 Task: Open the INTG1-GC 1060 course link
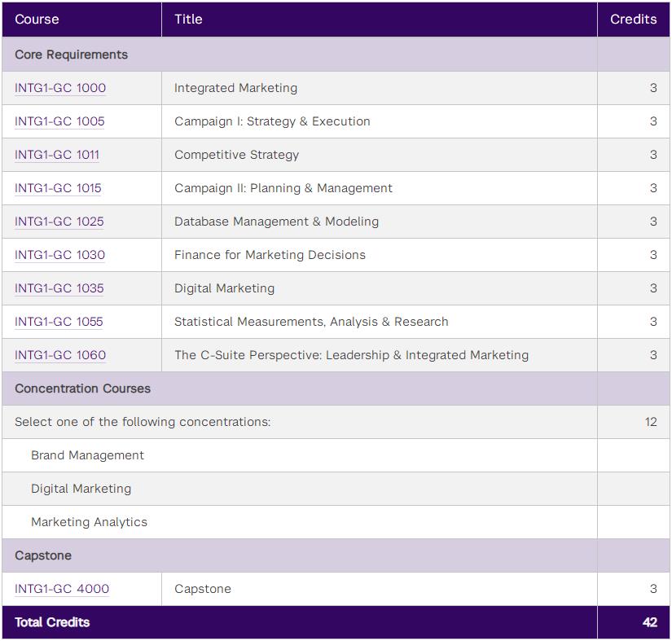coord(60,355)
